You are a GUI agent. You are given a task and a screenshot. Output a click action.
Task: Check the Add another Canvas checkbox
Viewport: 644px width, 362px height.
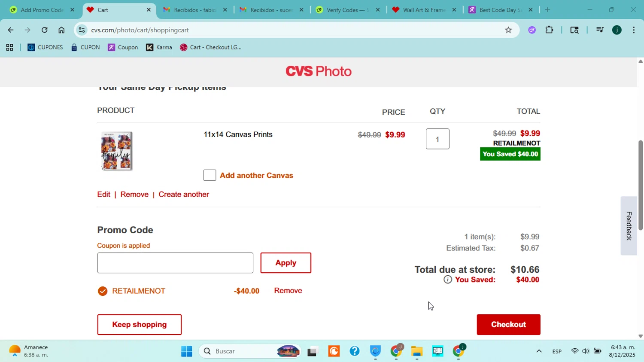[210, 175]
